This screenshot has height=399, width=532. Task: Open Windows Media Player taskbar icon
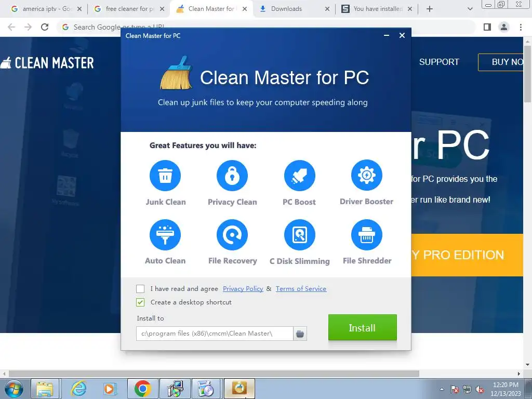coord(110,389)
